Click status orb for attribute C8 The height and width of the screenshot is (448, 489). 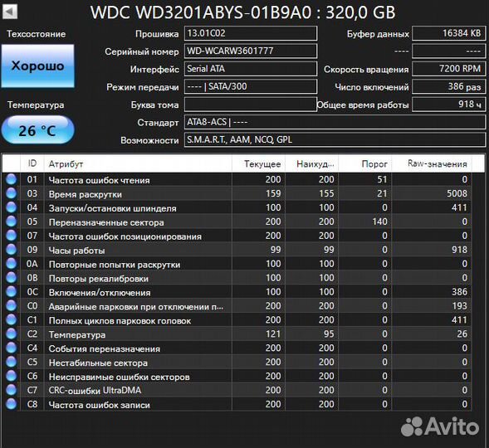click(12, 404)
